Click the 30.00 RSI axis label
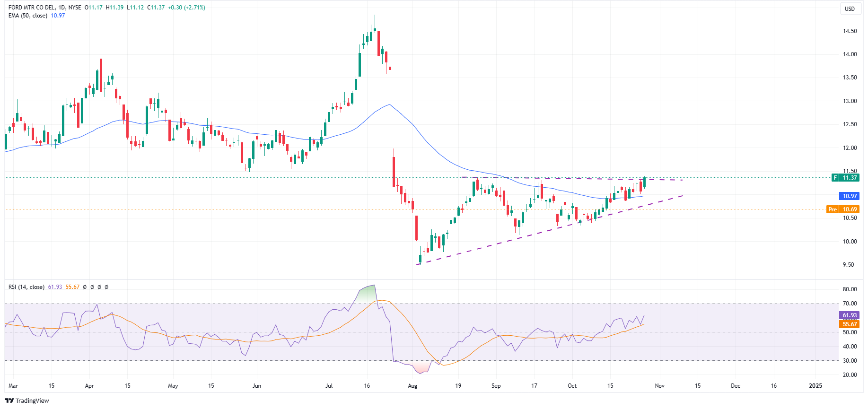 point(850,361)
